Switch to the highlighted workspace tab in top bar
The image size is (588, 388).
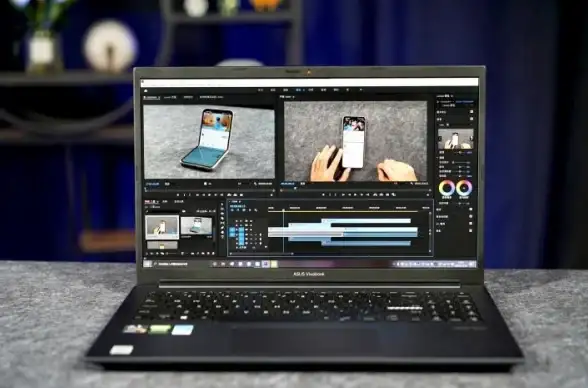pyautogui.click(x=298, y=90)
